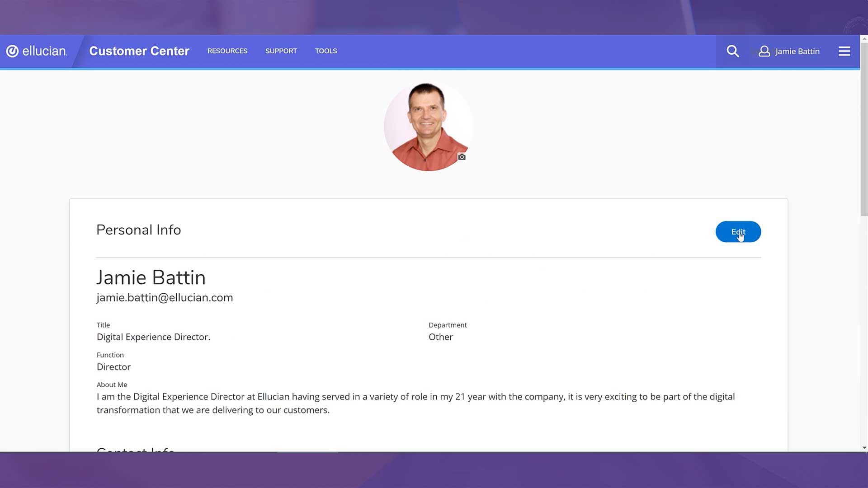Screen dimensions: 868x488
Task: Open the hamburger menu icon
Action: (844, 51)
